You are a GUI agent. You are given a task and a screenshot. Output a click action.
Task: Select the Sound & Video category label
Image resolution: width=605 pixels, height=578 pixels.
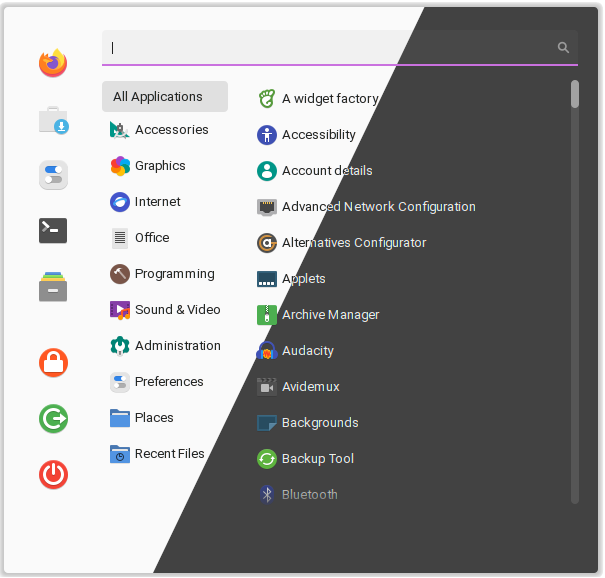177,310
